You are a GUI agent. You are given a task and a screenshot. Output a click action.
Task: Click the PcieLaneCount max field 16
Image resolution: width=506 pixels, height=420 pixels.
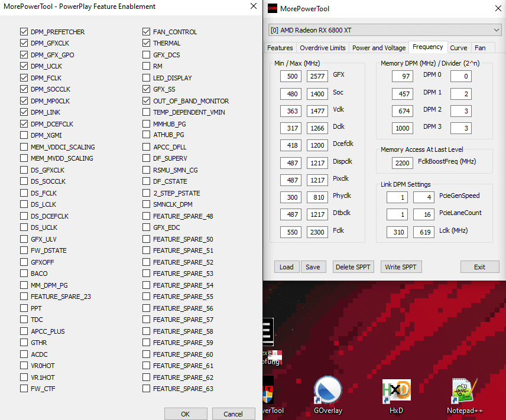(424, 214)
